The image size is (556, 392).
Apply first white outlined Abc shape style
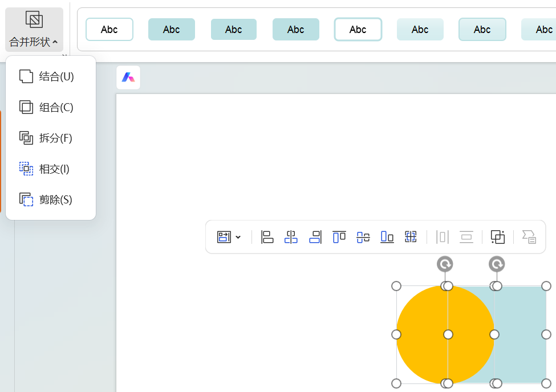tap(109, 30)
